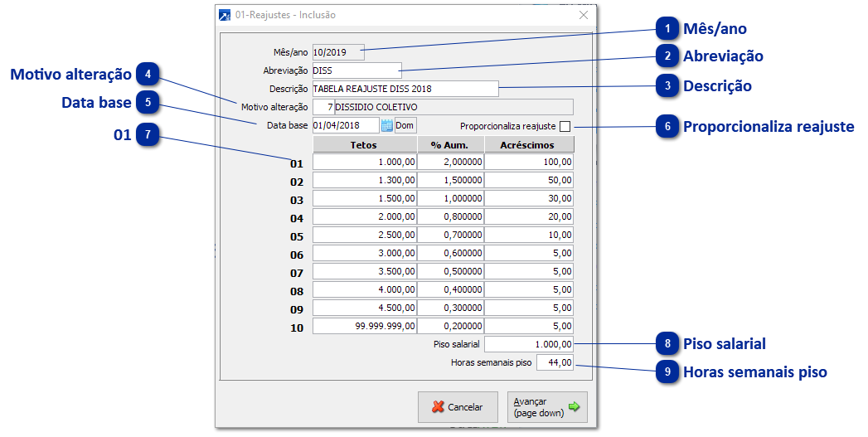Viewport: 868px width, 437px height.
Task: Click the Motivo alteração code field with 7
Action: (x=323, y=107)
